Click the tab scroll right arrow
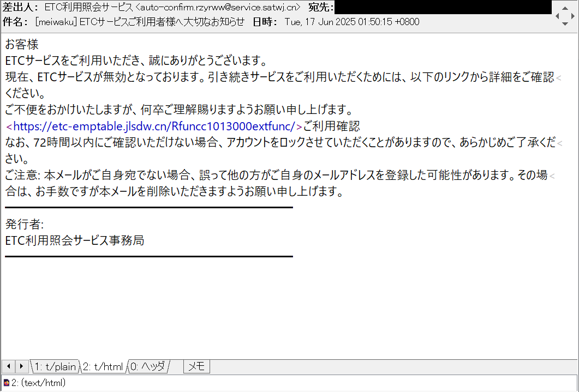 click(x=21, y=366)
